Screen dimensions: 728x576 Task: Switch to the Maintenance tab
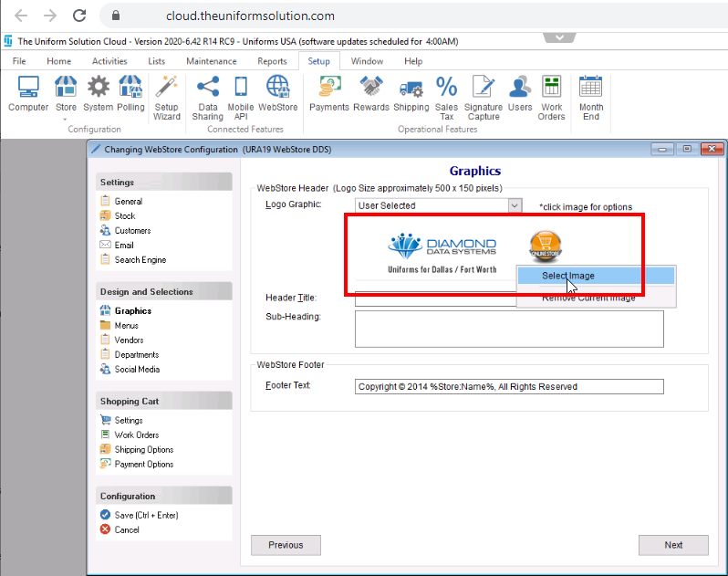click(212, 61)
